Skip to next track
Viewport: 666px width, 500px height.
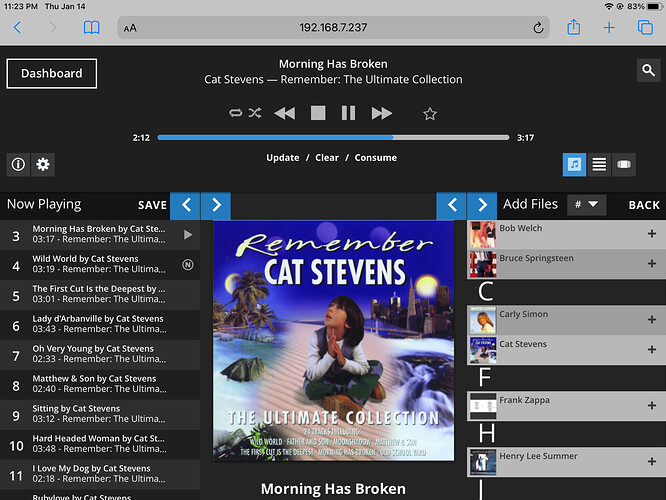pyautogui.click(x=381, y=113)
